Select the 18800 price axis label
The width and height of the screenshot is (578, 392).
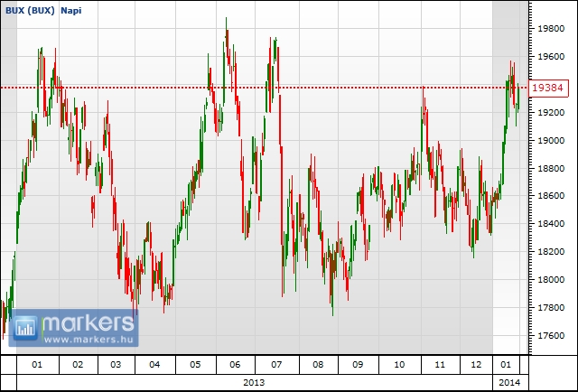coord(551,169)
